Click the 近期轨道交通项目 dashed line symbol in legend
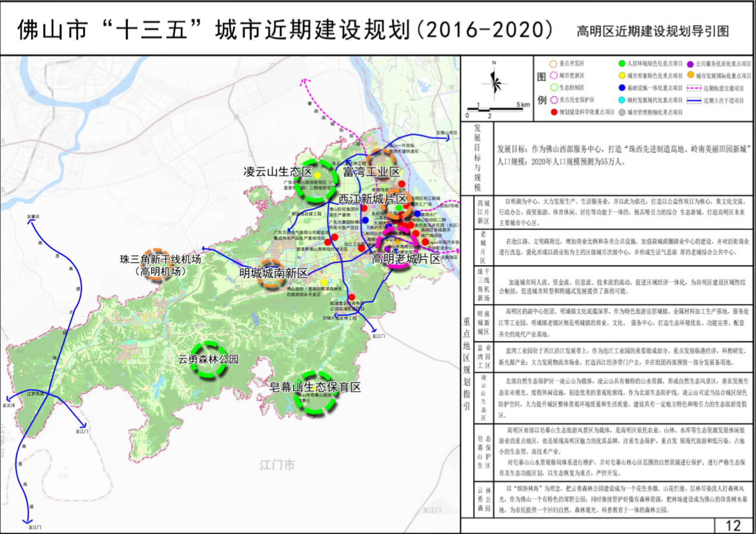Image resolution: width=756 pixels, height=534 pixels. click(695, 88)
